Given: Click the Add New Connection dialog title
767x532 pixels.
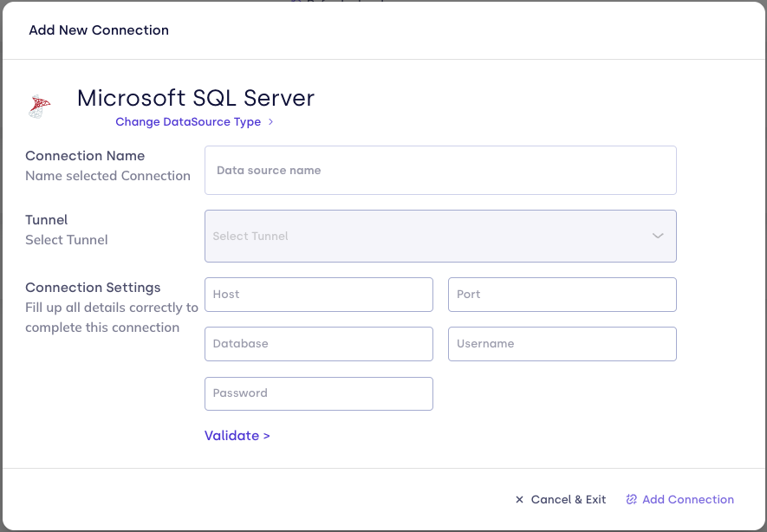Looking at the screenshot, I should click(x=99, y=30).
